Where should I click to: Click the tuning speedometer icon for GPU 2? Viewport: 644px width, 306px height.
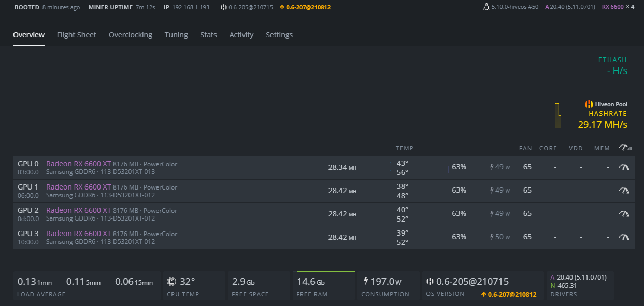pyautogui.click(x=624, y=214)
